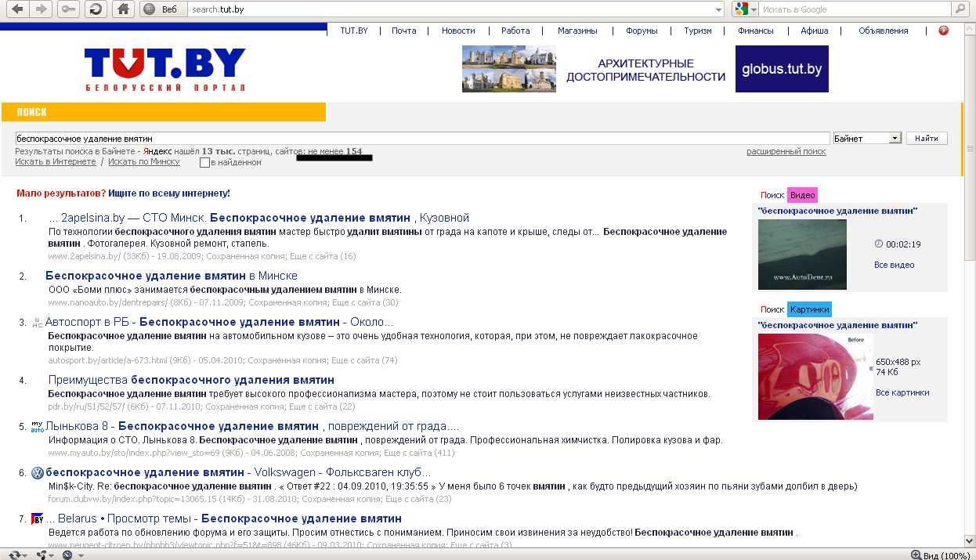Open the 'Belarus • Просмотр темы' result title
976x560 pixels.
click(224, 518)
